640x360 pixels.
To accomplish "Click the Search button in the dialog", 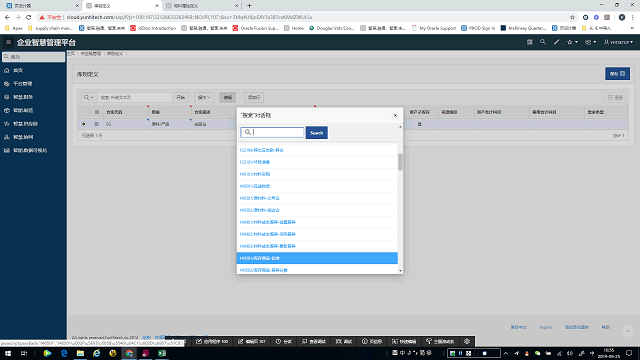I will tap(316, 133).
